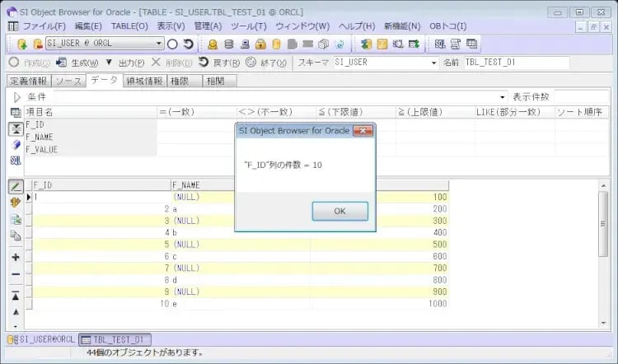Open the SI_USER @ ORCL connection dropdown

tap(159, 44)
